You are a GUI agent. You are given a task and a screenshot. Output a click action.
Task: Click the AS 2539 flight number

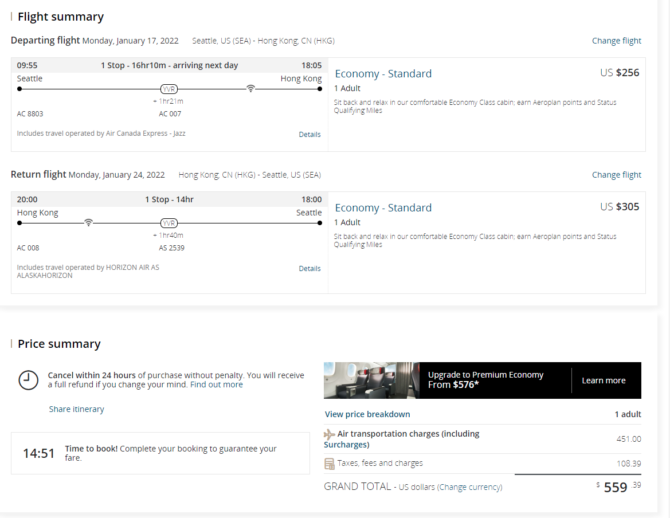171,248
